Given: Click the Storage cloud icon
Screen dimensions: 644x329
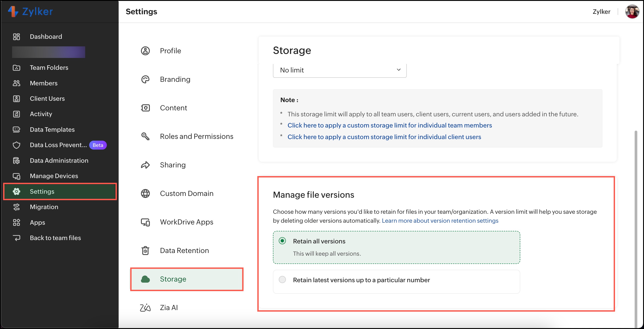Looking at the screenshot, I should point(145,279).
